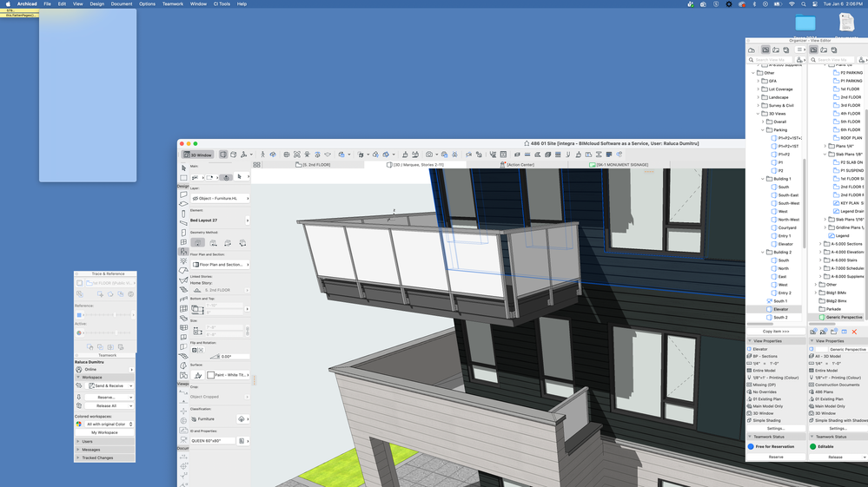Click the left Search View Map field
The image size is (868, 487).
[772, 60]
